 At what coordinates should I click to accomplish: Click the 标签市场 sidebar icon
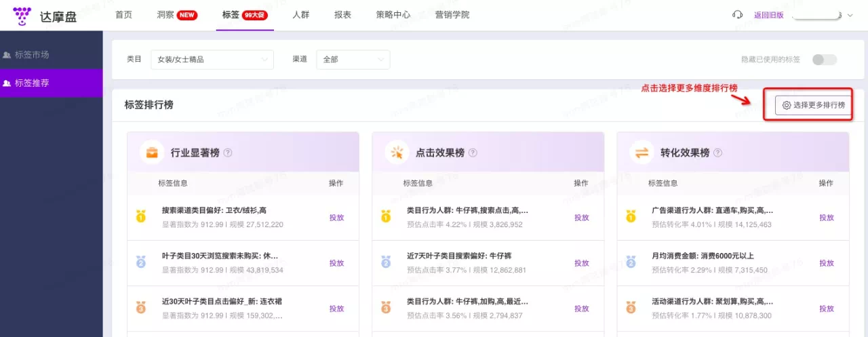7,55
